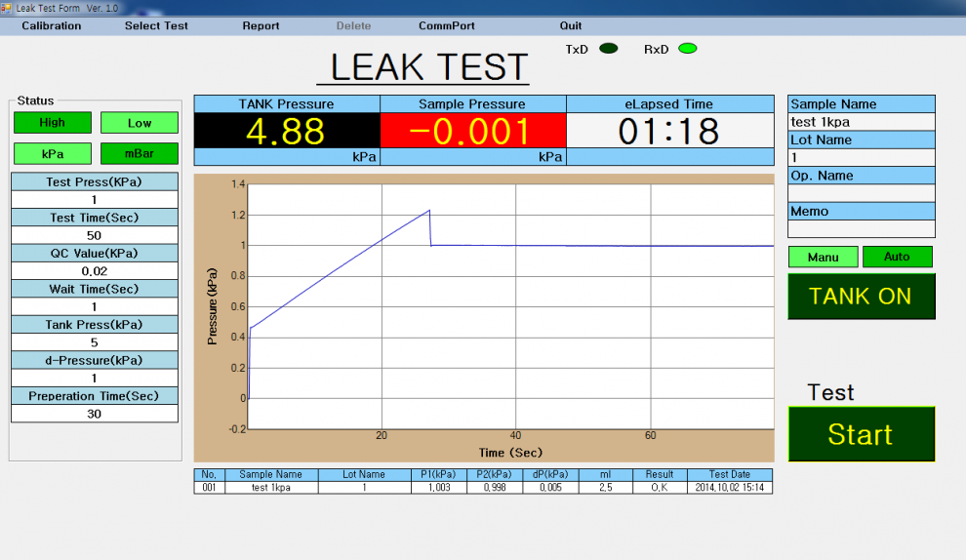Viewport: 966px width, 560px height.
Task: Edit the d-Pressure(kPa) value field
Action: [x=95, y=379]
